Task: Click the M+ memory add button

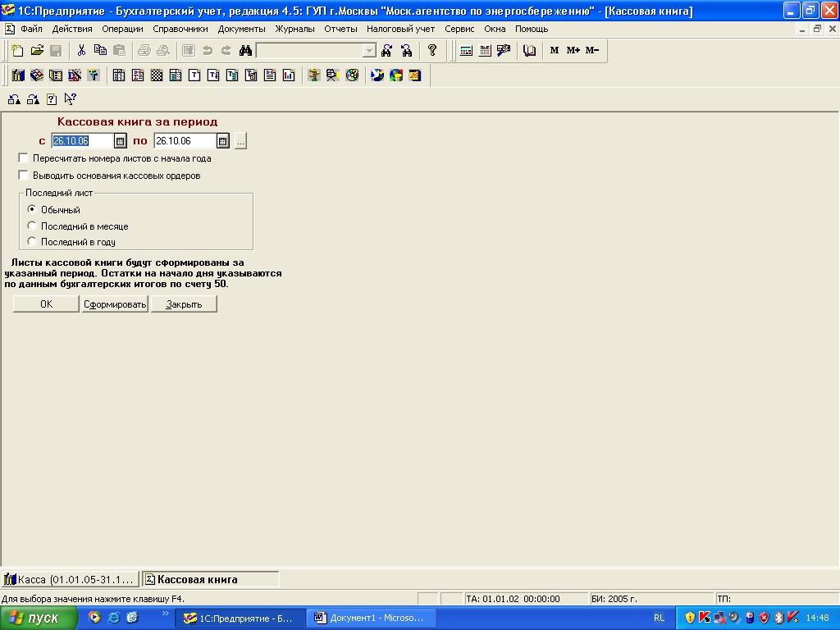Action: [573, 50]
